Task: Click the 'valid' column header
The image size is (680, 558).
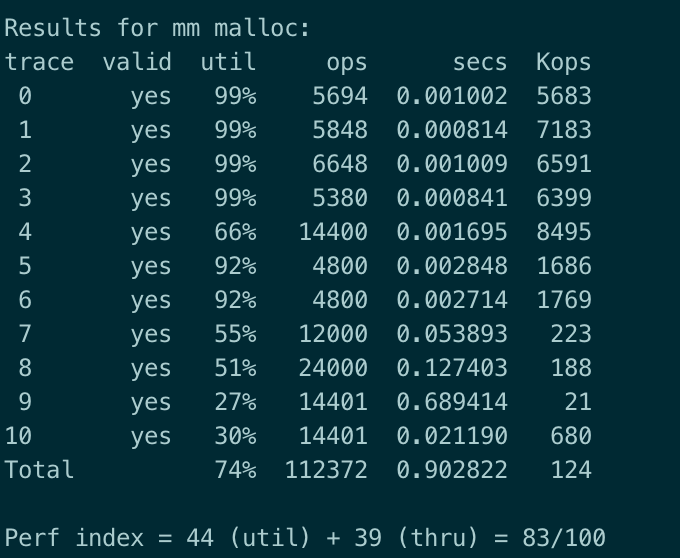Action: 137,62
